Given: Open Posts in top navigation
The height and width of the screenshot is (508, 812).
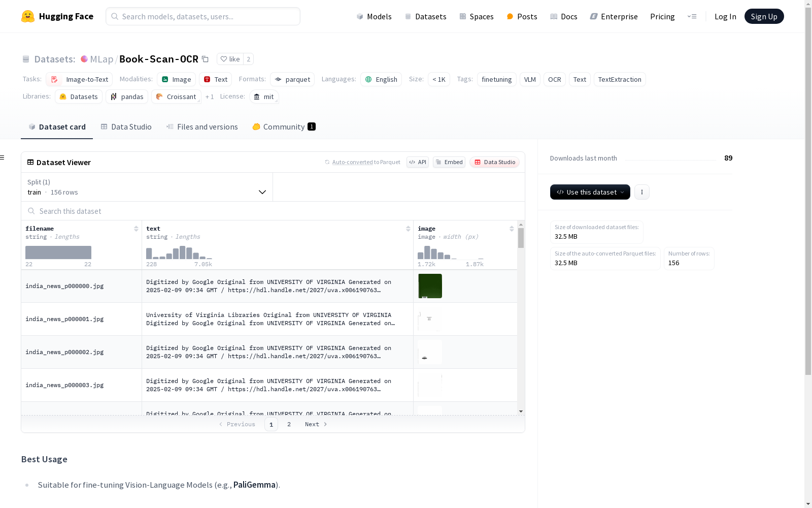Looking at the screenshot, I should coord(522,16).
